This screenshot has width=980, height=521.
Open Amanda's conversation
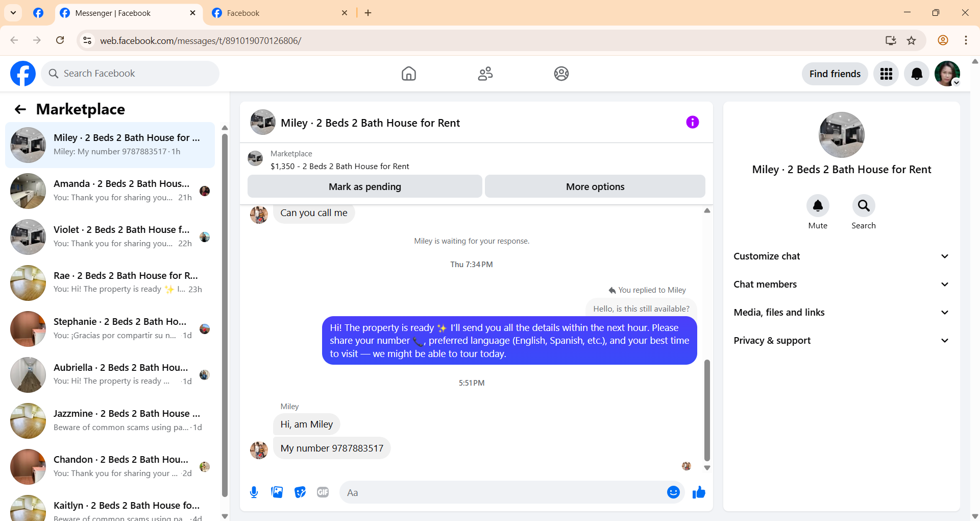pos(110,191)
